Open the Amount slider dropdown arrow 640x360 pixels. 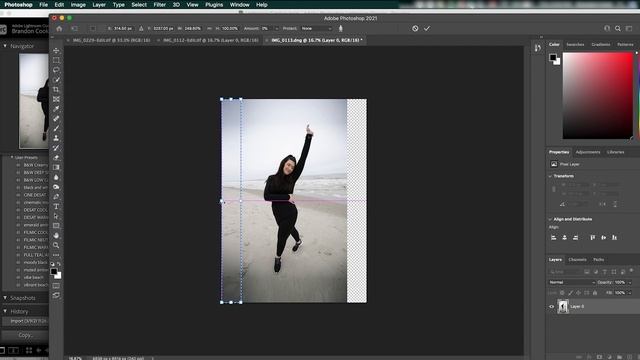tap(277, 29)
